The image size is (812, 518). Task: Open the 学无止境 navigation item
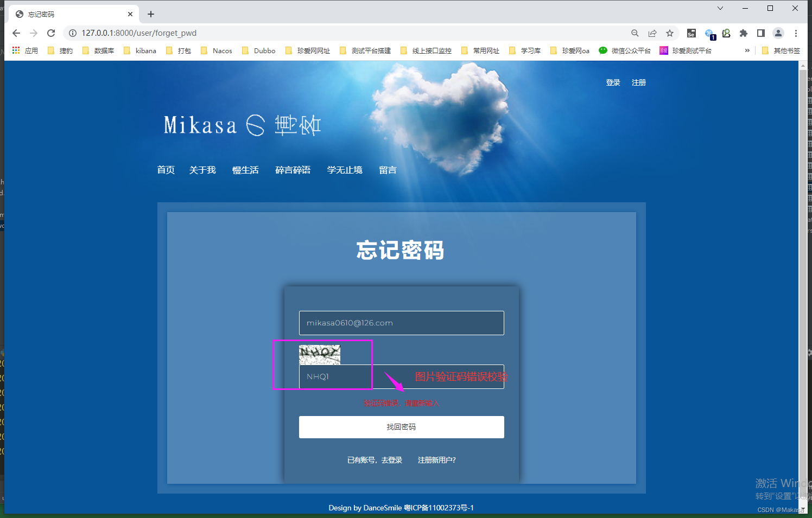pos(345,170)
